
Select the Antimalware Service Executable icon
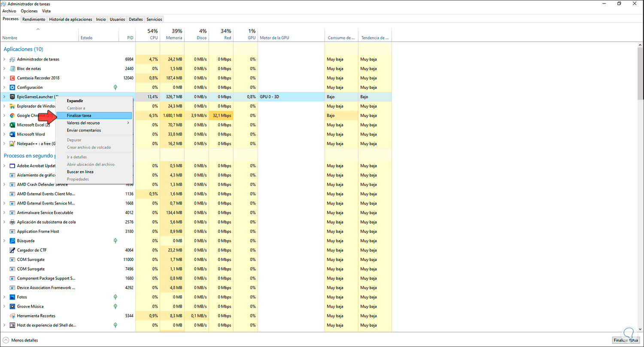[12, 213]
